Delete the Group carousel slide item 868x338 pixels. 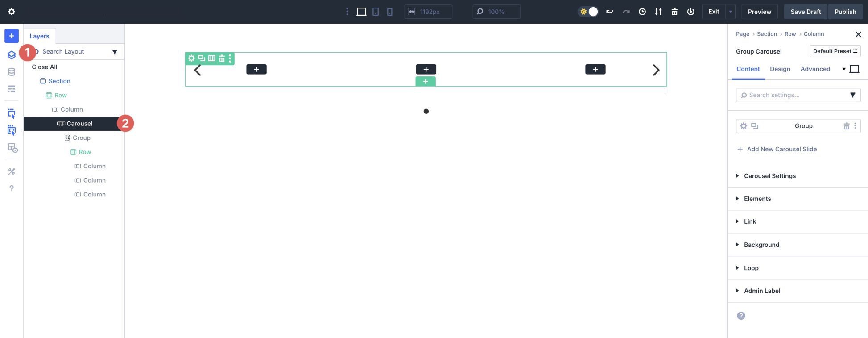click(846, 126)
